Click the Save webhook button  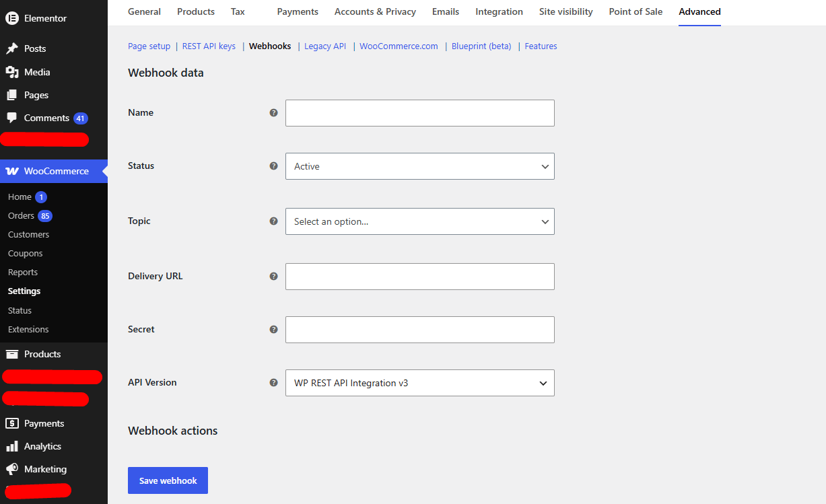point(168,480)
